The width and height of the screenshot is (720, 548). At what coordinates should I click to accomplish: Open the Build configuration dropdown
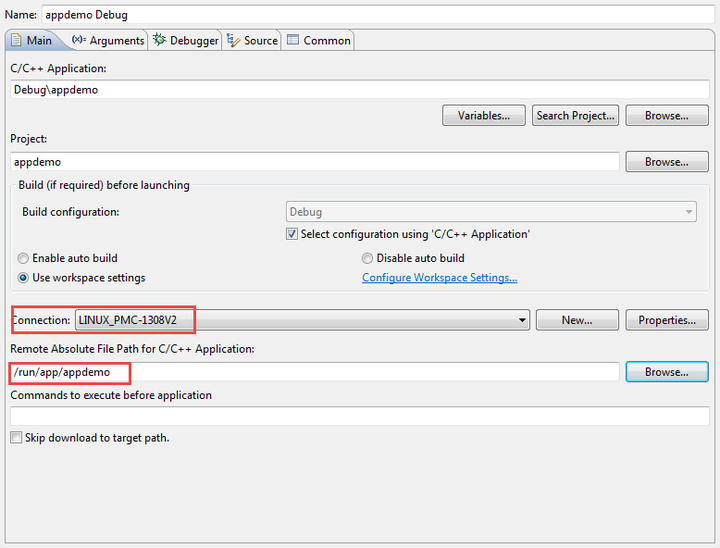[x=491, y=212]
